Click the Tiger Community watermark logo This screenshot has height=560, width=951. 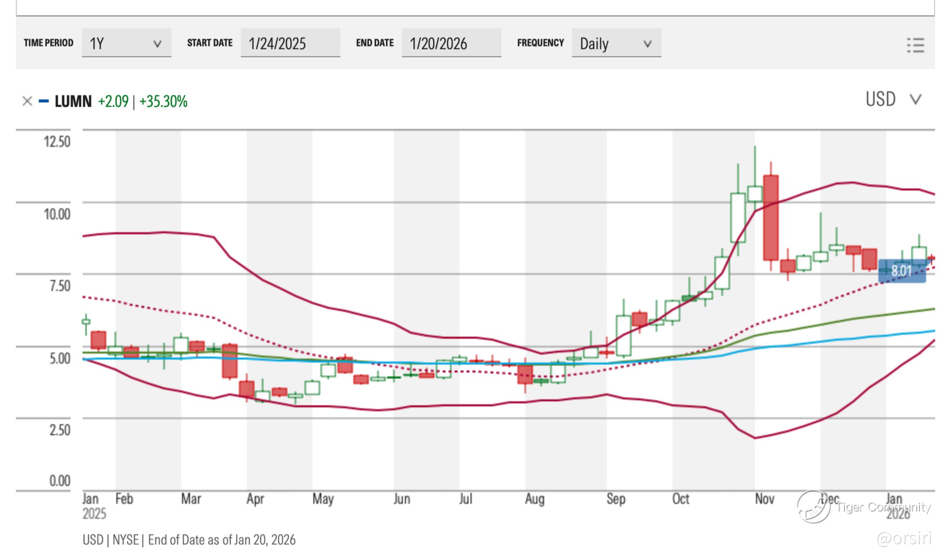click(x=814, y=507)
